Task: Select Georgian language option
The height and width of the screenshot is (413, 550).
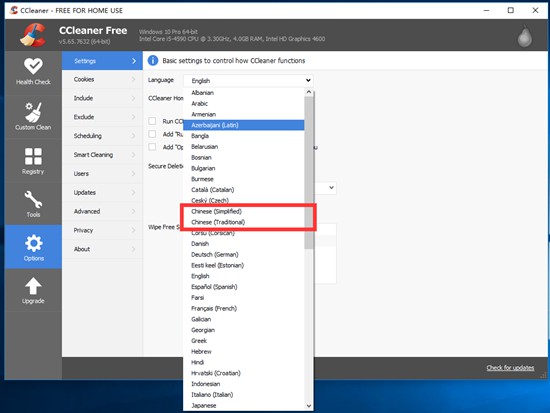Action: (243, 330)
